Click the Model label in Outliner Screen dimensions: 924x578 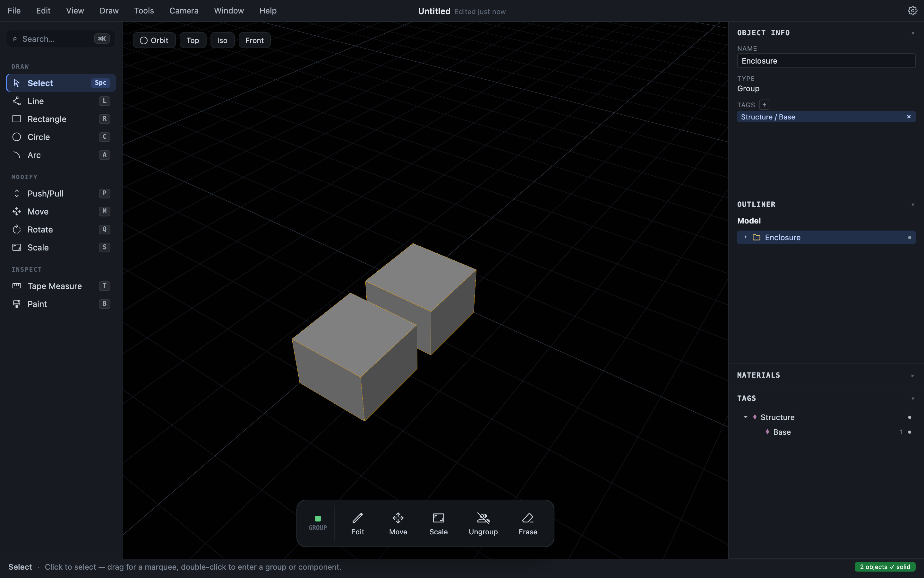click(749, 221)
